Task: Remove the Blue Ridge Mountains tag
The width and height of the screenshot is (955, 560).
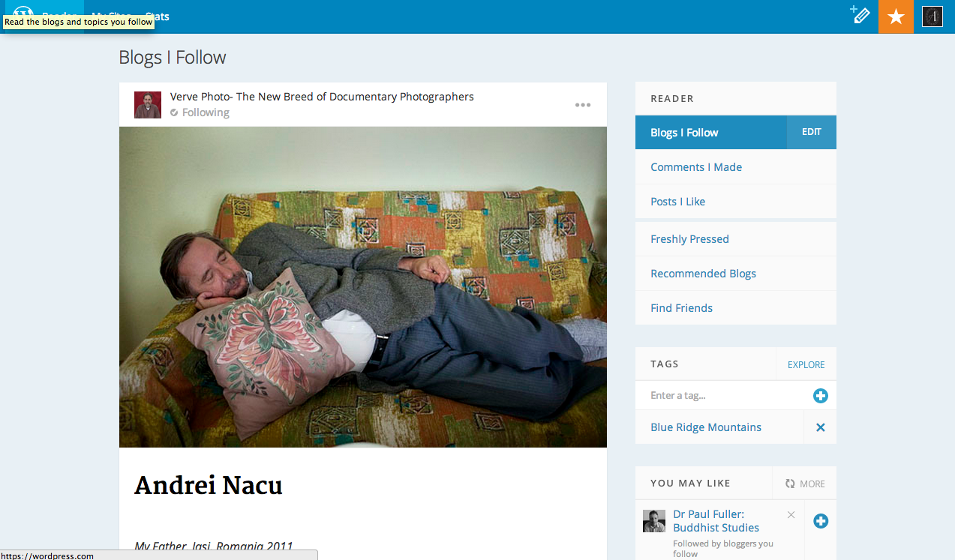Action: pos(820,427)
